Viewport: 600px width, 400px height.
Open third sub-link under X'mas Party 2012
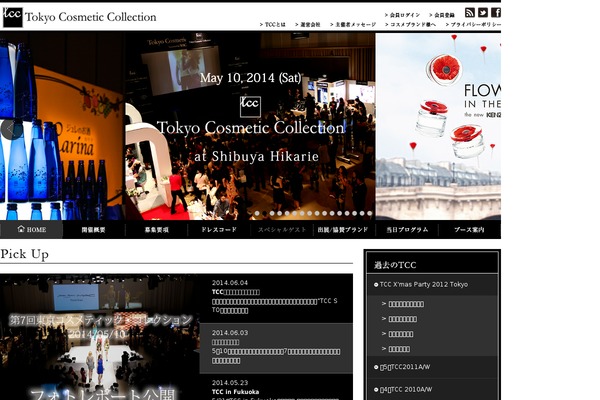[401, 334]
